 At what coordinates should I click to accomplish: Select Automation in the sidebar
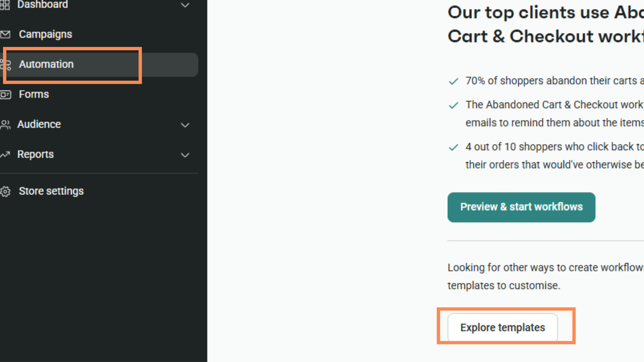46,64
